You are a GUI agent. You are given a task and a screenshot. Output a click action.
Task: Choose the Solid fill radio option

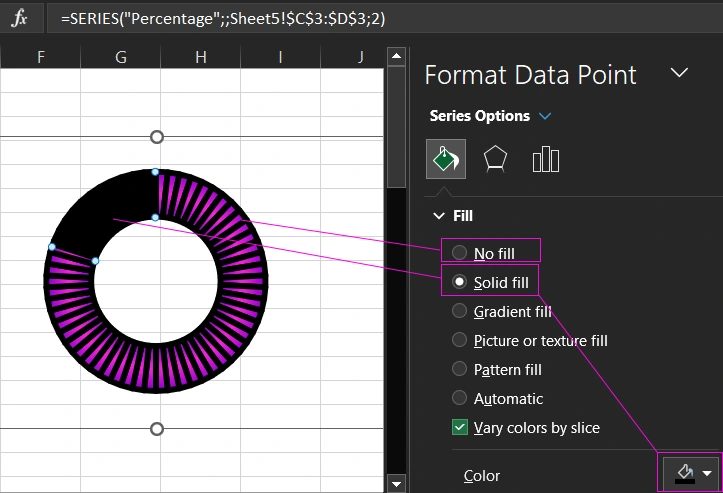coord(460,282)
